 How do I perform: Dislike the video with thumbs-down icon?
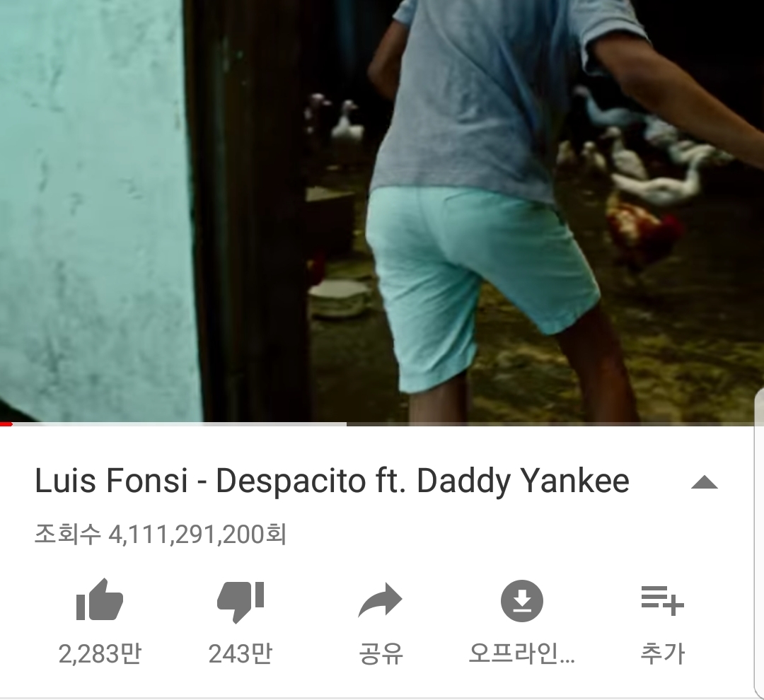click(241, 602)
